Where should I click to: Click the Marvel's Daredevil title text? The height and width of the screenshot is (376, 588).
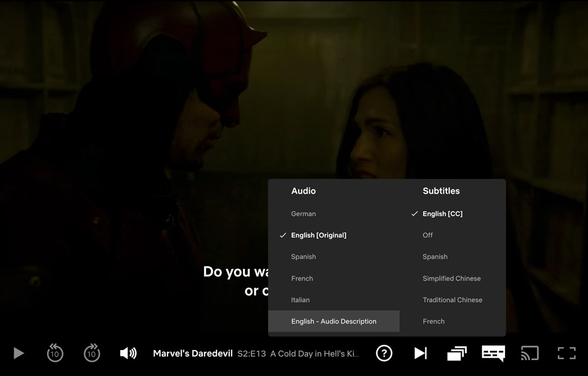193,354
